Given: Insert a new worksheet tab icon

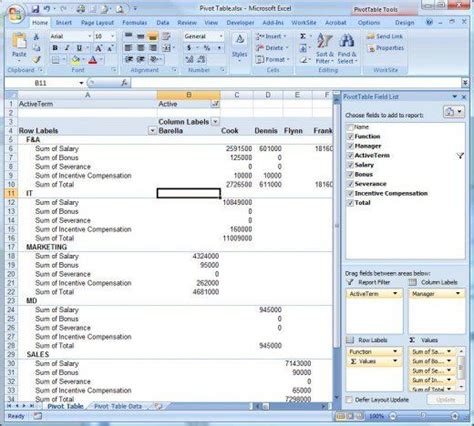Looking at the screenshot, I should click(158, 406).
